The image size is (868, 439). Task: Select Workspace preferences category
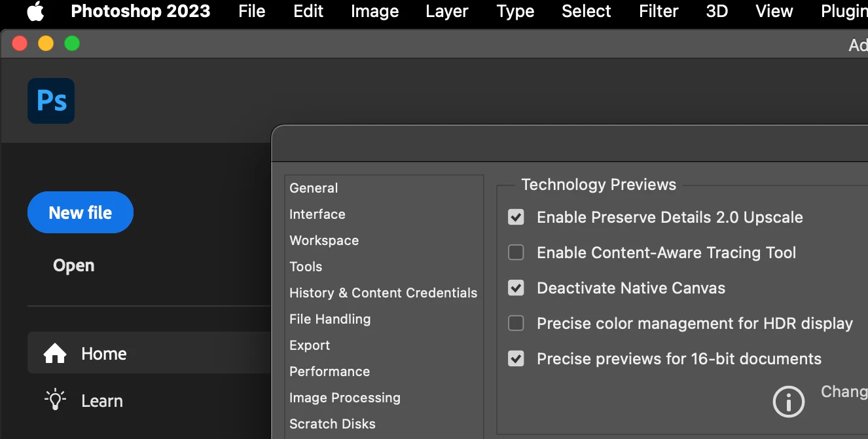pyautogui.click(x=324, y=240)
